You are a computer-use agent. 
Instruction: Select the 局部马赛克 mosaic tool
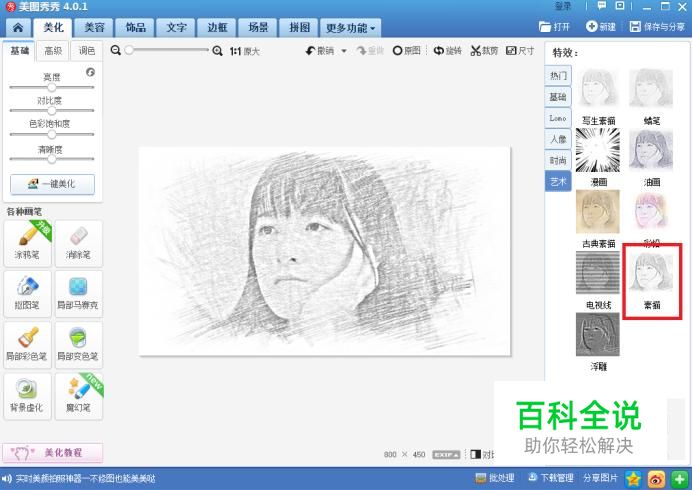click(78, 294)
